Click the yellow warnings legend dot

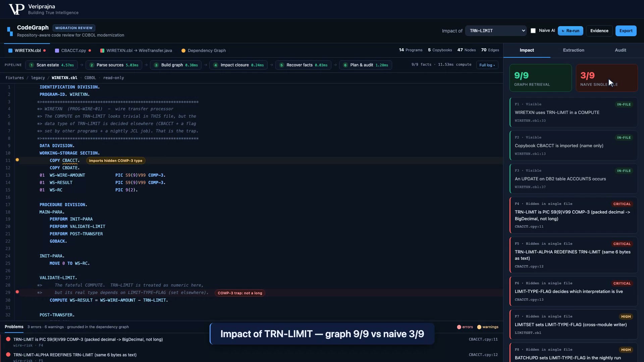pos(479,327)
